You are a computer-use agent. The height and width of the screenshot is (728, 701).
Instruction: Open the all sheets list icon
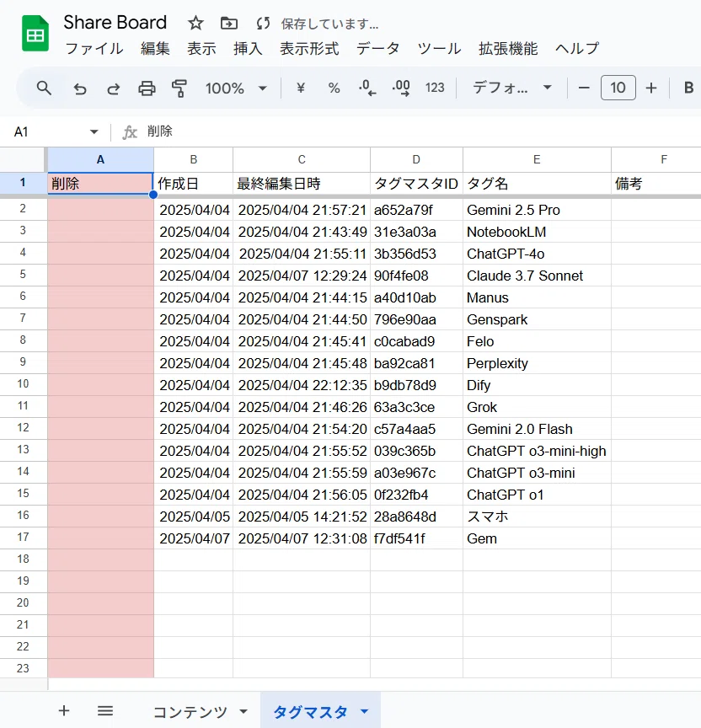point(105,710)
